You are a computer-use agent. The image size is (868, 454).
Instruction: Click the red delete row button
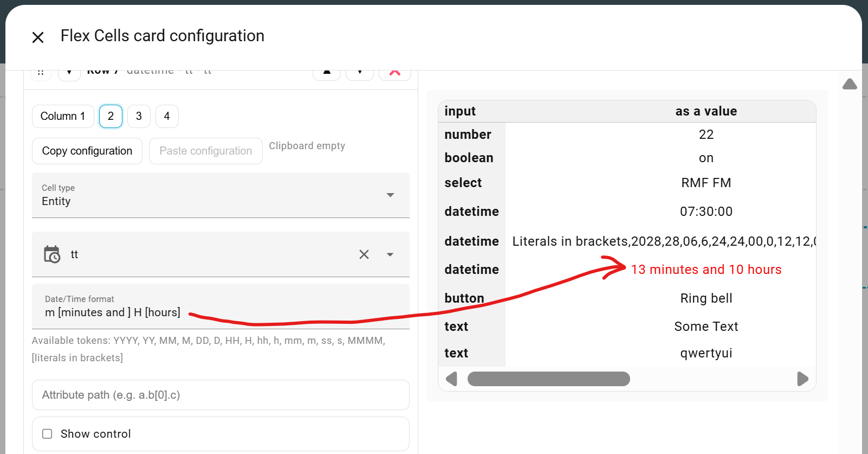click(394, 73)
